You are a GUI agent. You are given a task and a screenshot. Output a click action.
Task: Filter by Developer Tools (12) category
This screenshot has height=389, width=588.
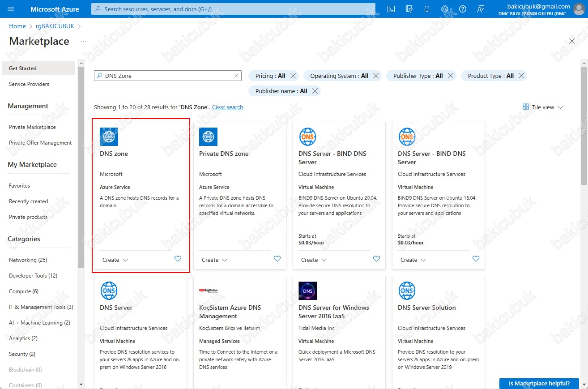33,276
